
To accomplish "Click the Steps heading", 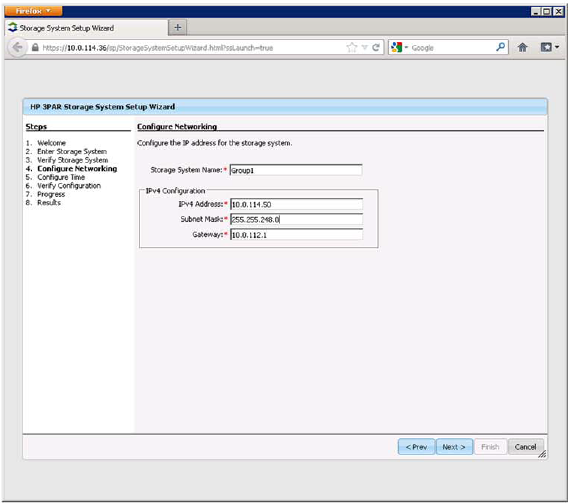I will [x=36, y=126].
